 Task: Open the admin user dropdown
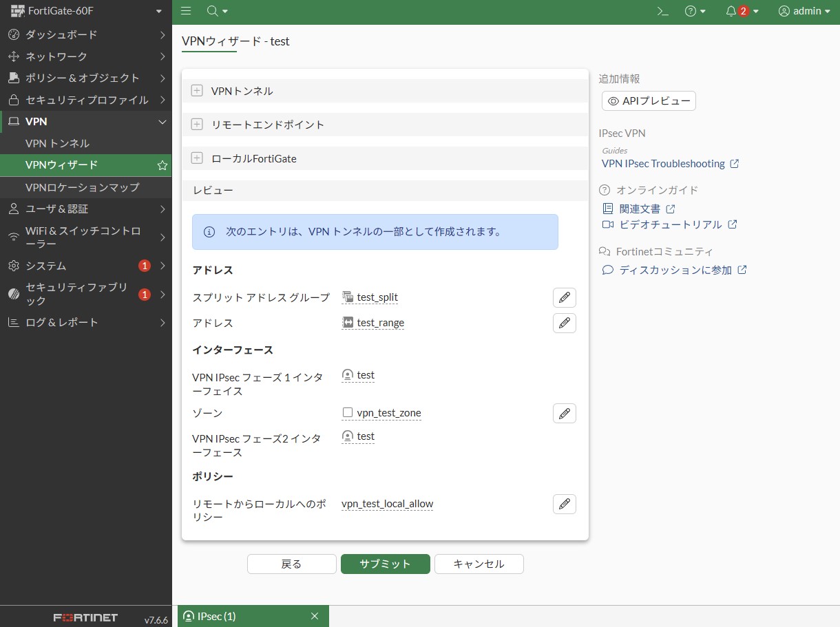pyautogui.click(x=804, y=11)
